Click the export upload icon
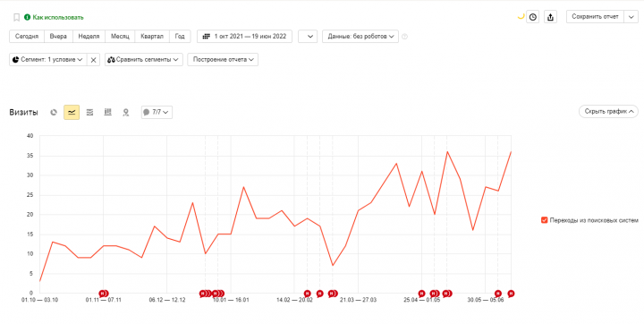Screen dimensions: 644x324 point(550,17)
